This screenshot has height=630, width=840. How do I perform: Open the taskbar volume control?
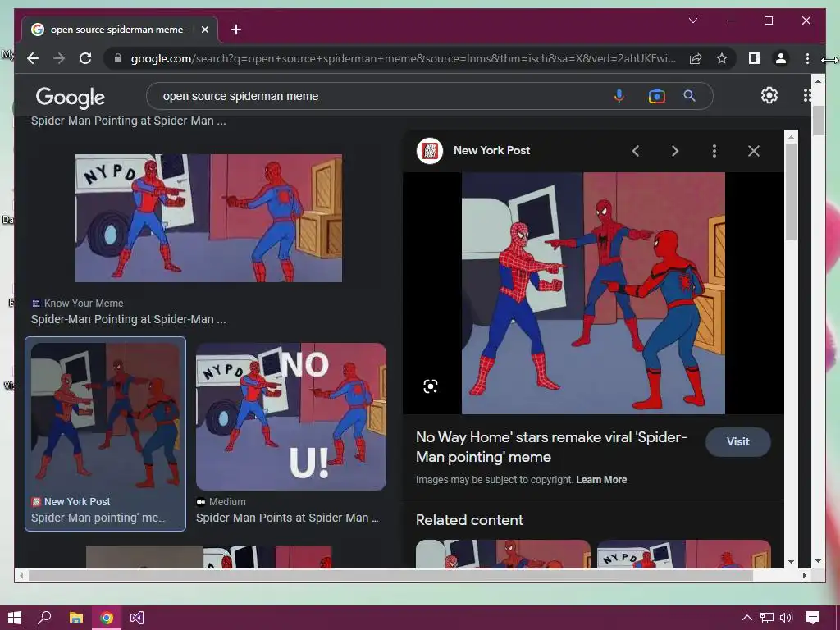tap(786, 618)
